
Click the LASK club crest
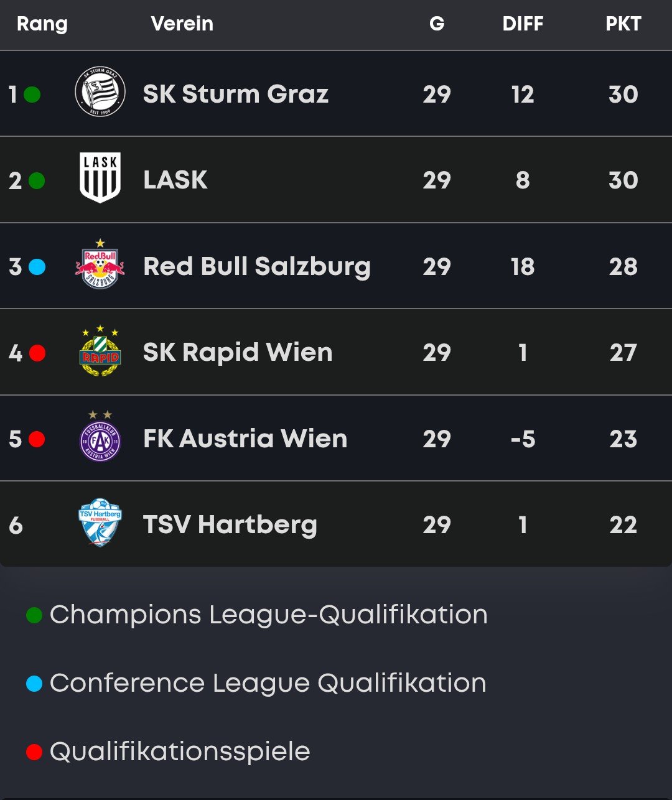click(100, 178)
